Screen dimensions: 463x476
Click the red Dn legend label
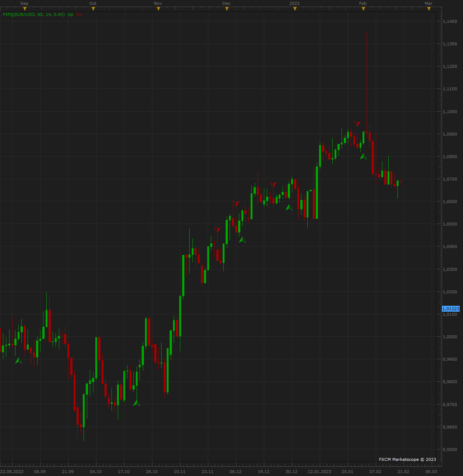pyautogui.click(x=79, y=14)
